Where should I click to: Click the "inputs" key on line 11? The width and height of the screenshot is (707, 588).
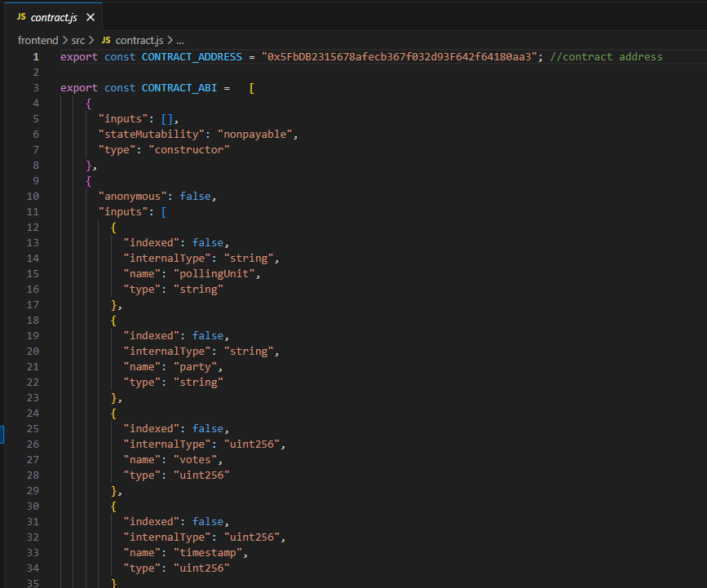(122, 212)
